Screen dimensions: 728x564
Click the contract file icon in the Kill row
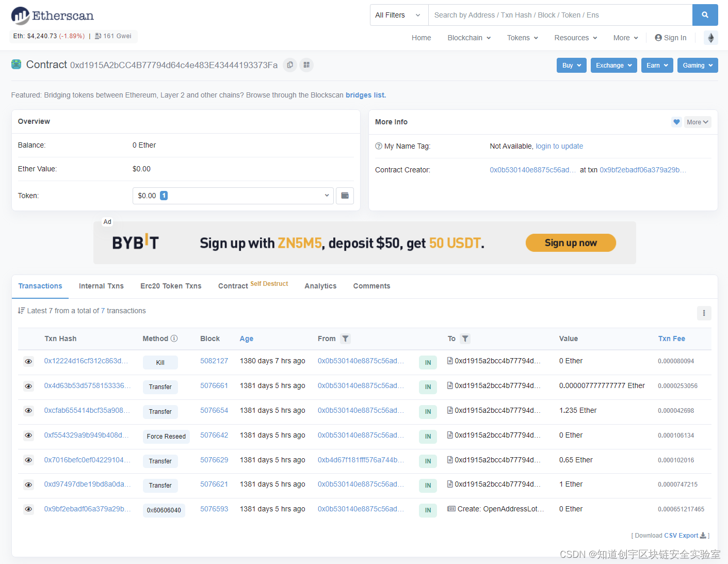(x=450, y=361)
